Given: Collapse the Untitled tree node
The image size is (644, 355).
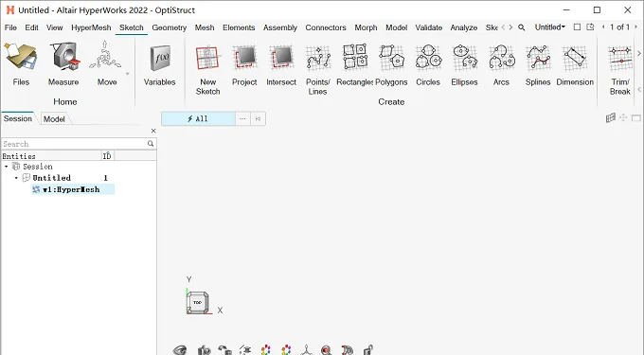Looking at the screenshot, I should coord(16,178).
